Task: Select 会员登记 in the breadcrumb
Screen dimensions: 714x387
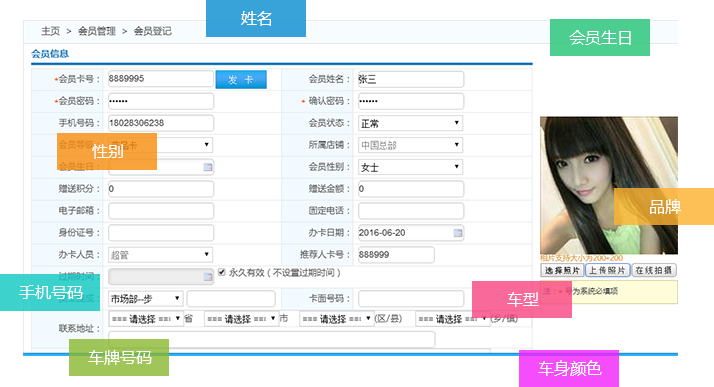Action: (153, 31)
